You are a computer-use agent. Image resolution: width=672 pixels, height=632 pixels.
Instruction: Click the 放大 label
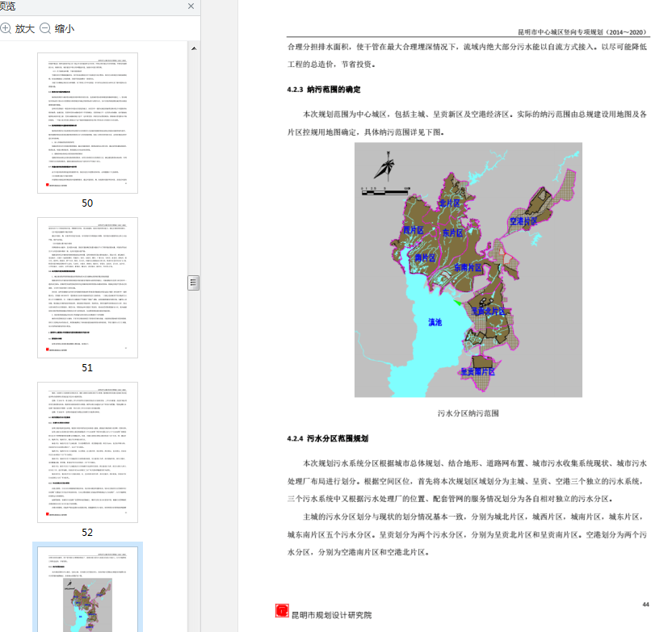click(24, 29)
